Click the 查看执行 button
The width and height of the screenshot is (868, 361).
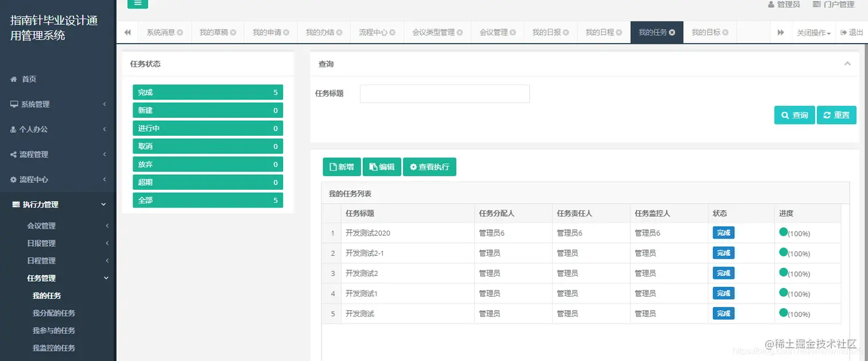click(429, 167)
